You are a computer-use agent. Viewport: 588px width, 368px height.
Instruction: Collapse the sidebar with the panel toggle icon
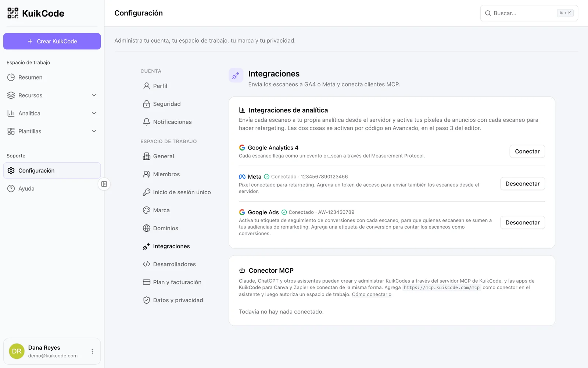click(104, 184)
